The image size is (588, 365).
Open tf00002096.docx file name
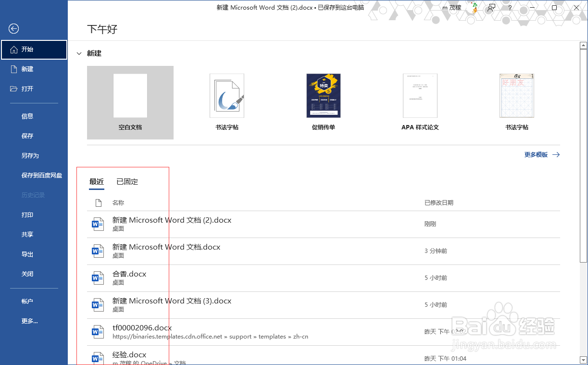(x=142, y=328)
